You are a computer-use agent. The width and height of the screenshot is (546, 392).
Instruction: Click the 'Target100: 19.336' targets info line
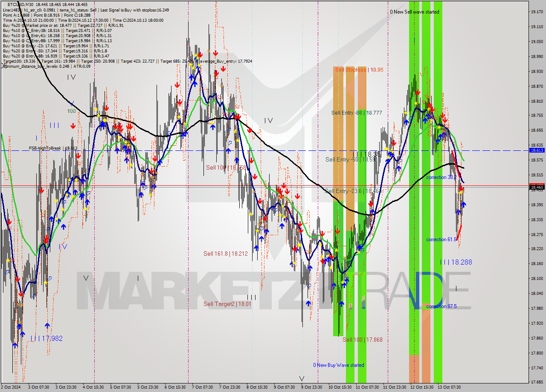(x=127, y=61)
